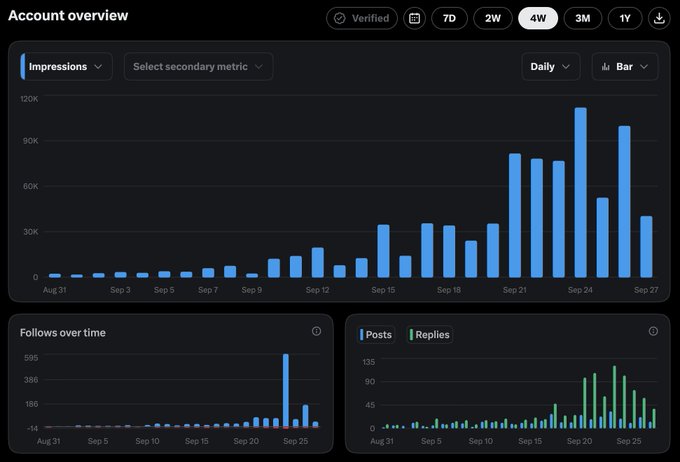Switch to the 2W time range

pos(493,18)
